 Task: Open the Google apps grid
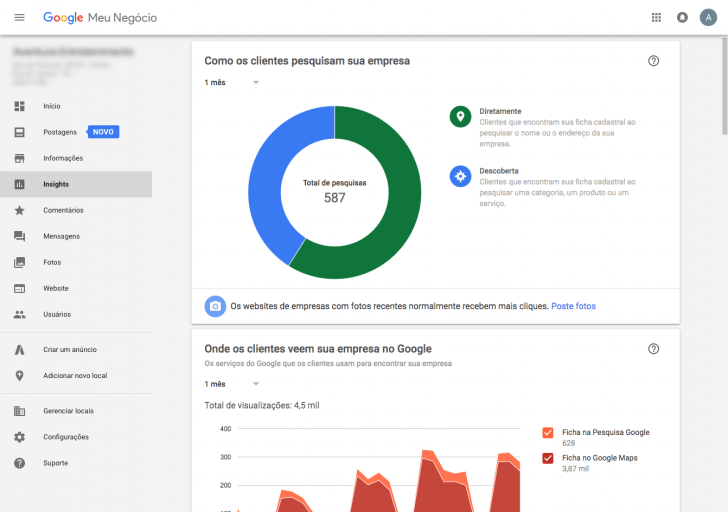[x=656, y=18]
